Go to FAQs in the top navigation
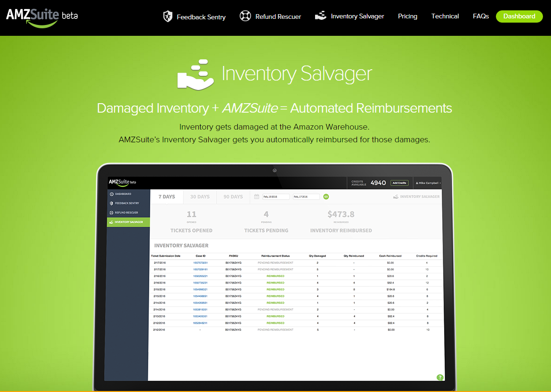Image resolution: width=551 pixels, height=392 pixels. click(x=481, y=16)
